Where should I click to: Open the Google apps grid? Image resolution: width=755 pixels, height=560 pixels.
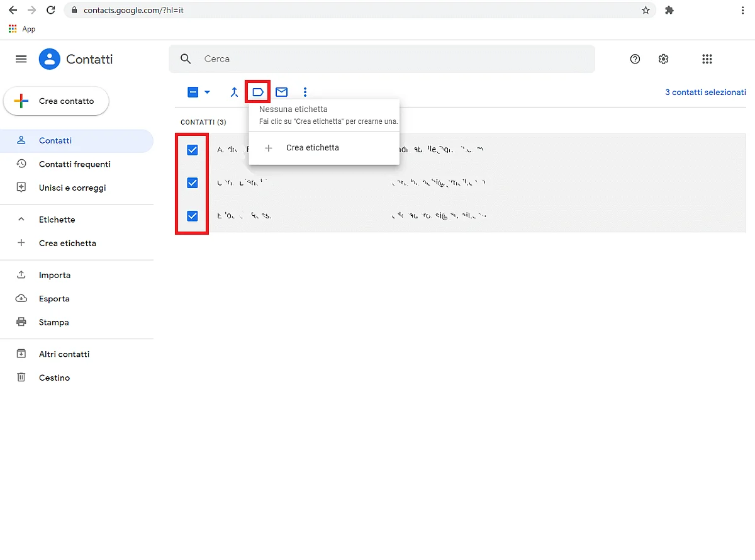click(707, 59)
